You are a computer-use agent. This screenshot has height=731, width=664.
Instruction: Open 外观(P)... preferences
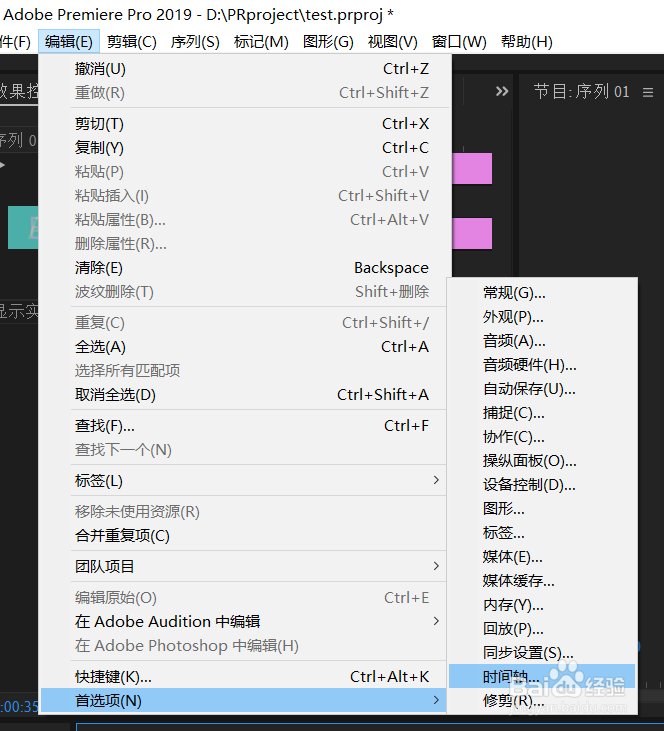pos(542,317)
